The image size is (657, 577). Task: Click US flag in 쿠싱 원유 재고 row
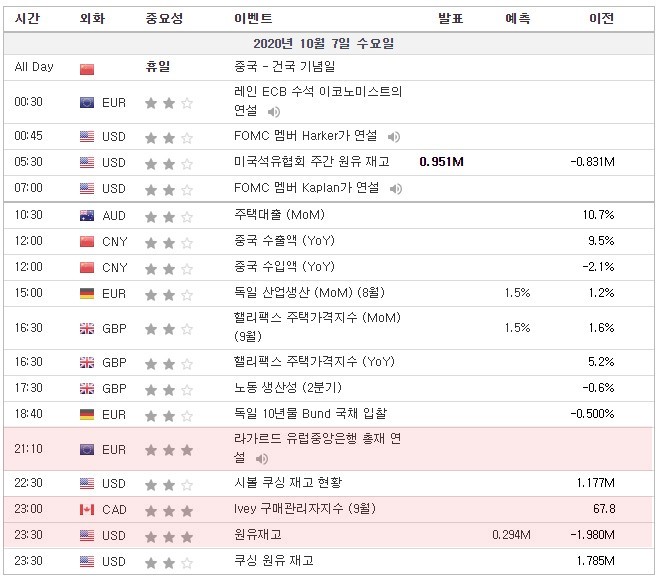pyautogui.click(x=87, y=561)
